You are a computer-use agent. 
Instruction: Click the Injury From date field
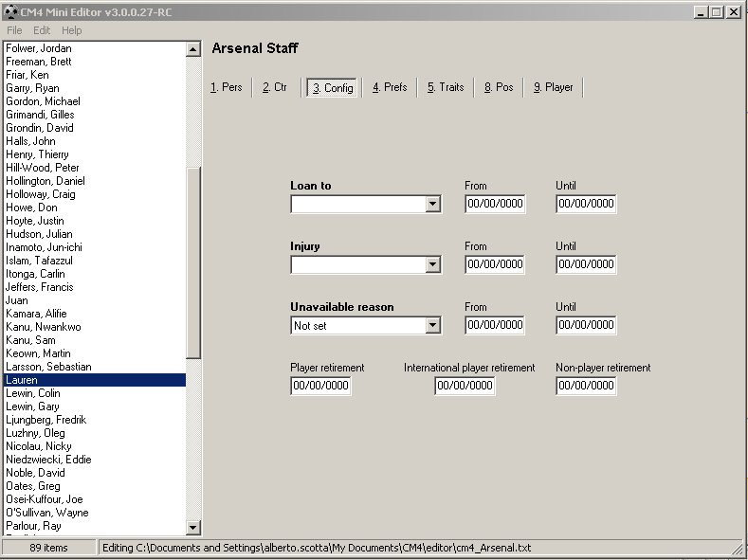(495, 264)
